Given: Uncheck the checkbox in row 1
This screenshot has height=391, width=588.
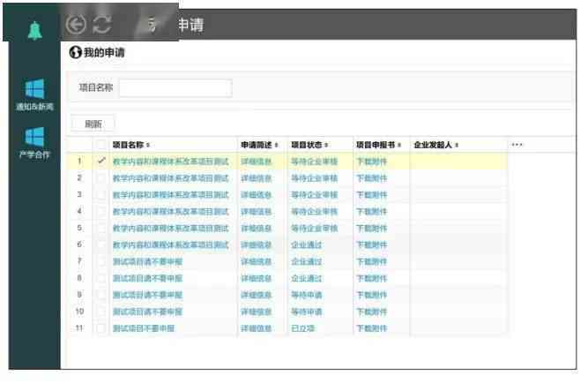Looking at the screenshot, I should (100, 162).
